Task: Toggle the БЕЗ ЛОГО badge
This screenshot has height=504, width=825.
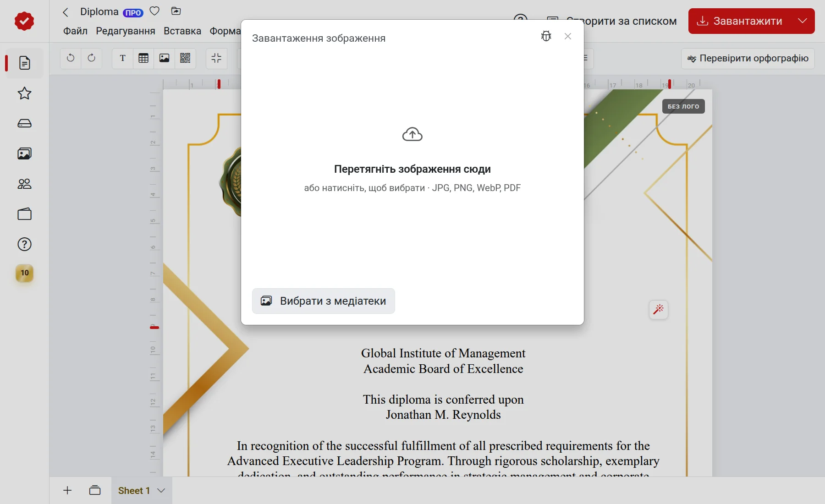Action: [683, 106]
